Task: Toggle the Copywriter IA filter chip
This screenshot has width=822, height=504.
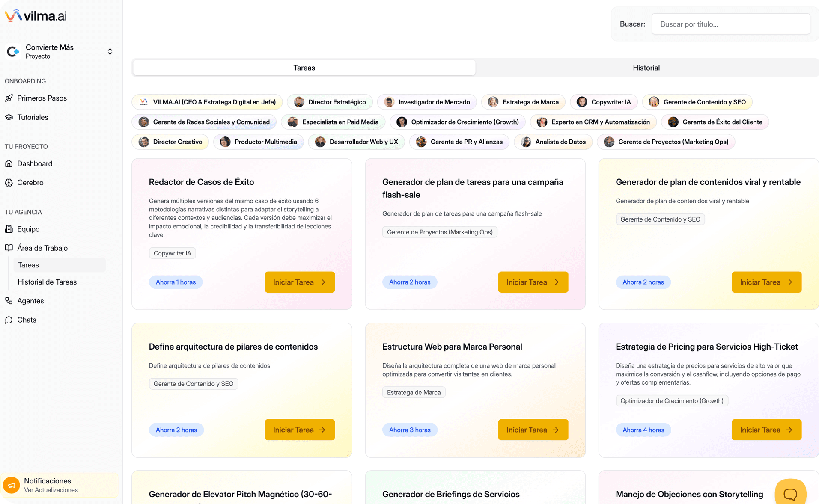Action: [x=604, y=102]
